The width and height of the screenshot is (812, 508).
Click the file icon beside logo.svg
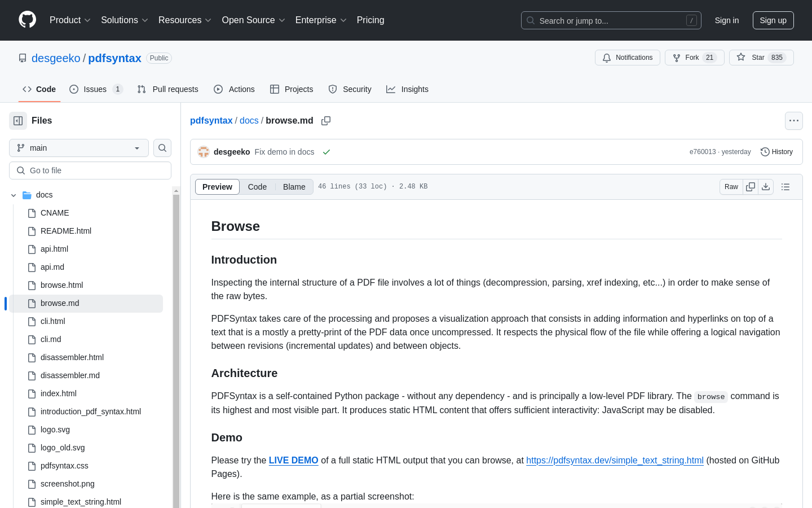point(32,430)
